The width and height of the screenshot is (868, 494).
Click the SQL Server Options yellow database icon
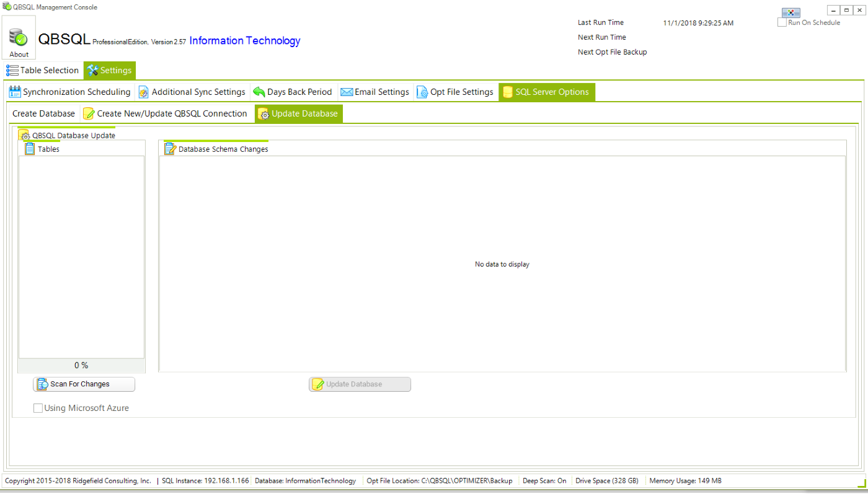pos(507,92)
